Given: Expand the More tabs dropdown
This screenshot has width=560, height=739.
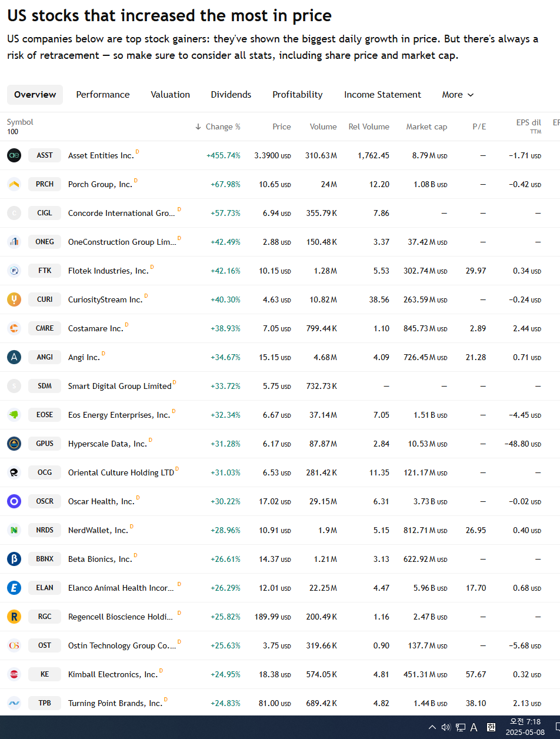Looking at the screenshot, I should (458, 95).
